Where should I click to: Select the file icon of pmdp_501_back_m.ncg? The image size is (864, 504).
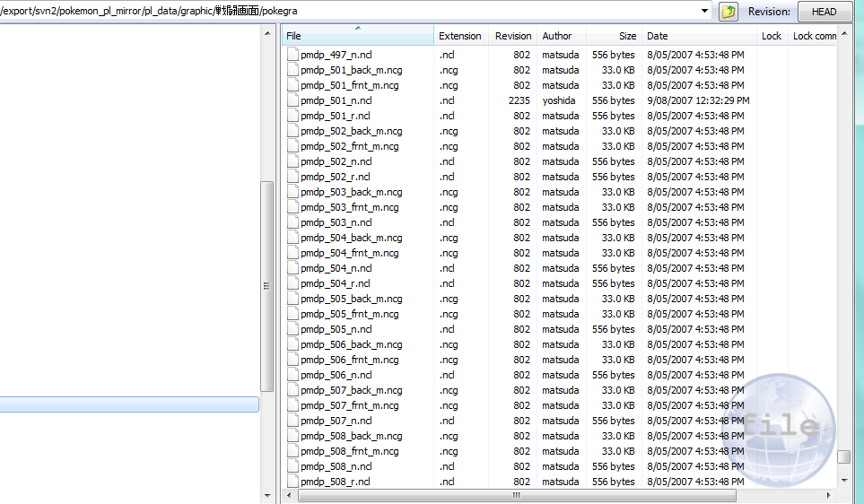[x=292, y=70]
